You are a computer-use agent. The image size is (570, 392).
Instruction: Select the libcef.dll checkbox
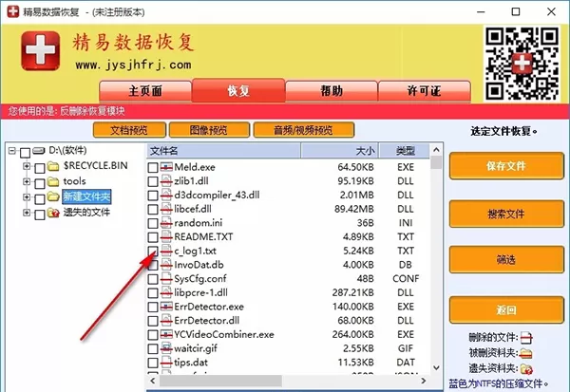point(153,209)
